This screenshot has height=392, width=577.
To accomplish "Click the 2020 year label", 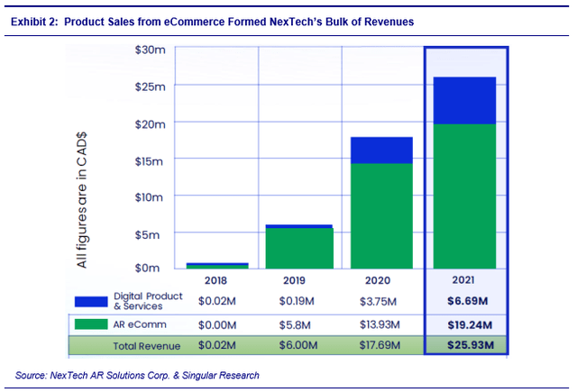I will pos(378,280).
